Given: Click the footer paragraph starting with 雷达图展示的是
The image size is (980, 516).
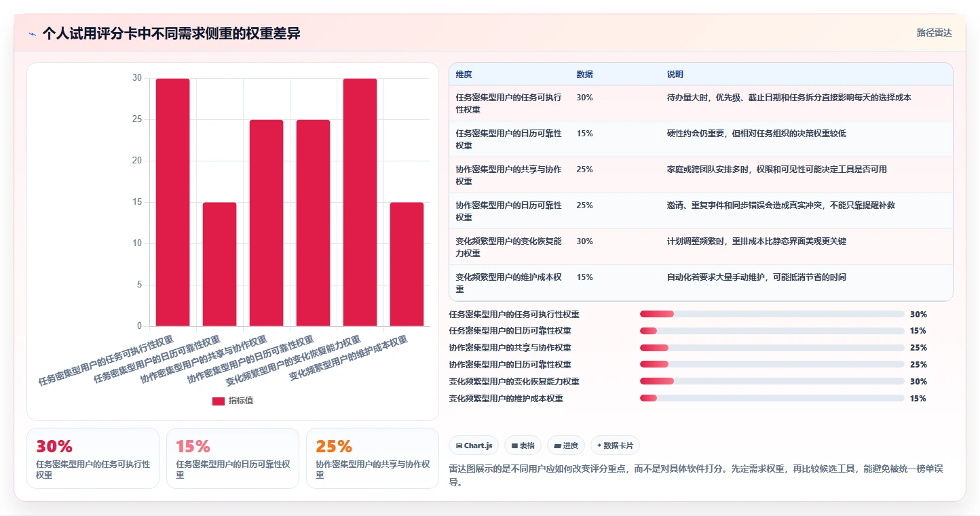Looking at the screenshot, I should (696, 476).
